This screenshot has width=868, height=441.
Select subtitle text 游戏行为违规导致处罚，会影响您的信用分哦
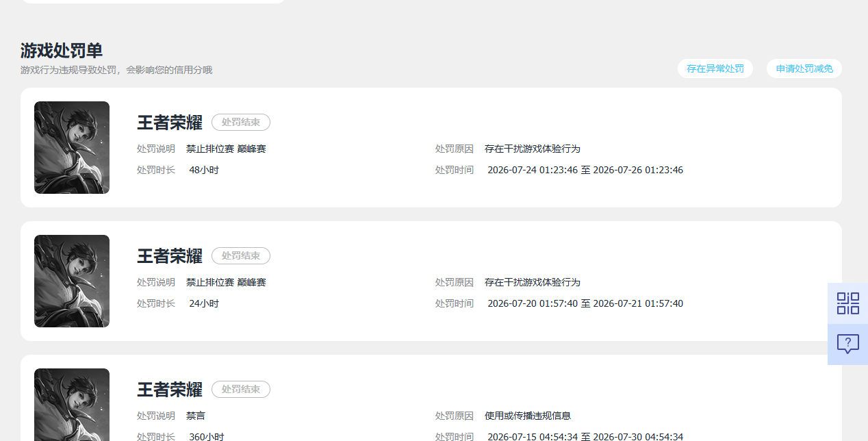click(x=116, y=70)
